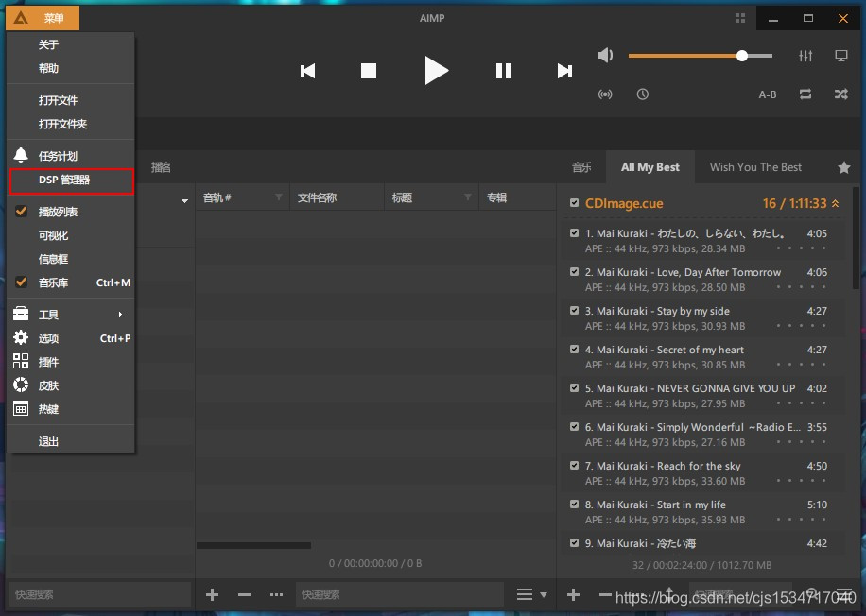Image resolution: width=866 pixels, height=616 pixels.
Task: Toggle shuffle playback mode
Action: click(841, 94)
